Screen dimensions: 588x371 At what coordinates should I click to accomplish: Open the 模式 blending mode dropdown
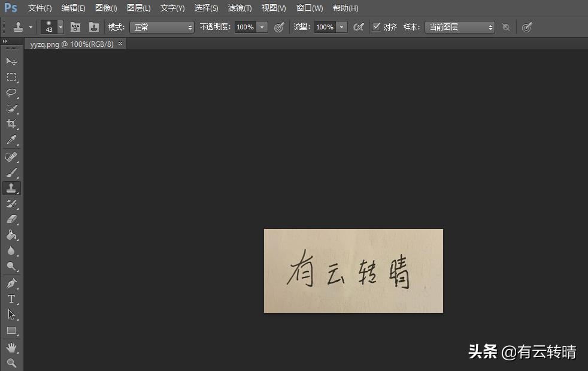pos(162,27)
